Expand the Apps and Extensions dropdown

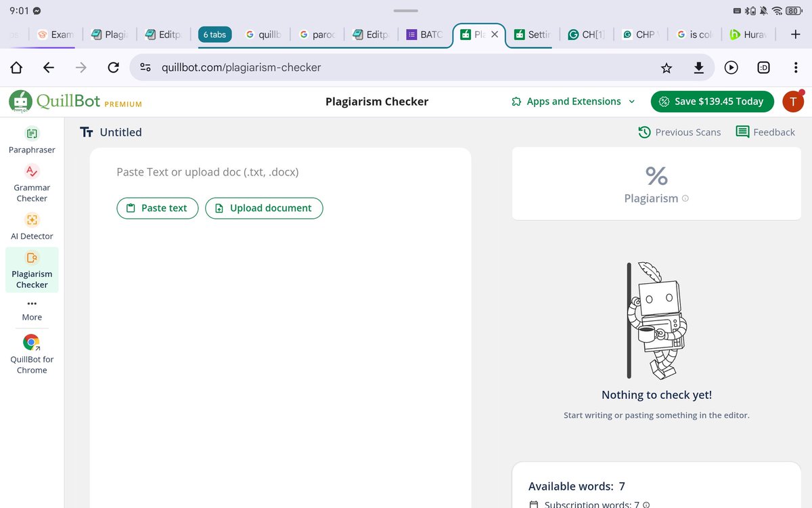pos(574,102)
